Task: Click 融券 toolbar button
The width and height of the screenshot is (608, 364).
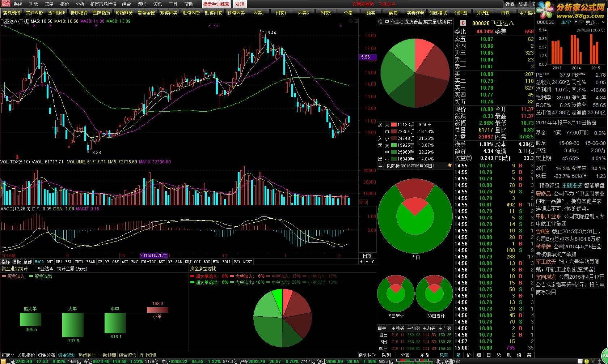Action: point(393,13)
